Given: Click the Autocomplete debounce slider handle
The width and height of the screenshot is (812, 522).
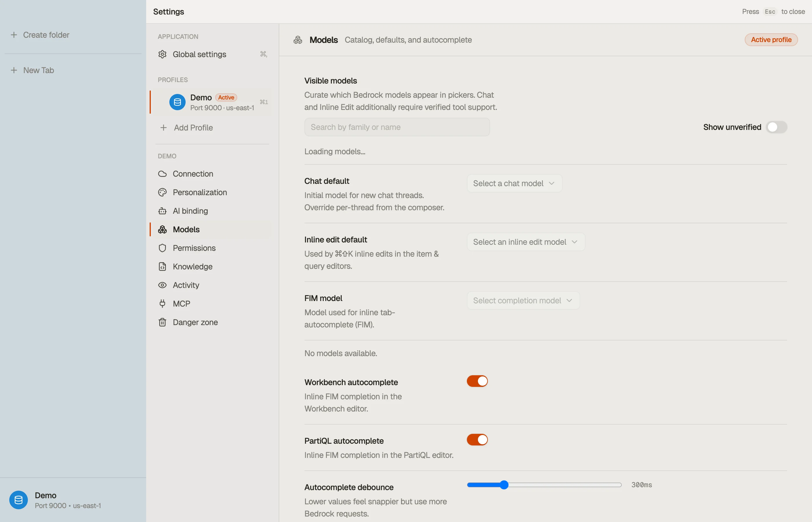Looking at the screenshot, I should [x=504, y=485].
